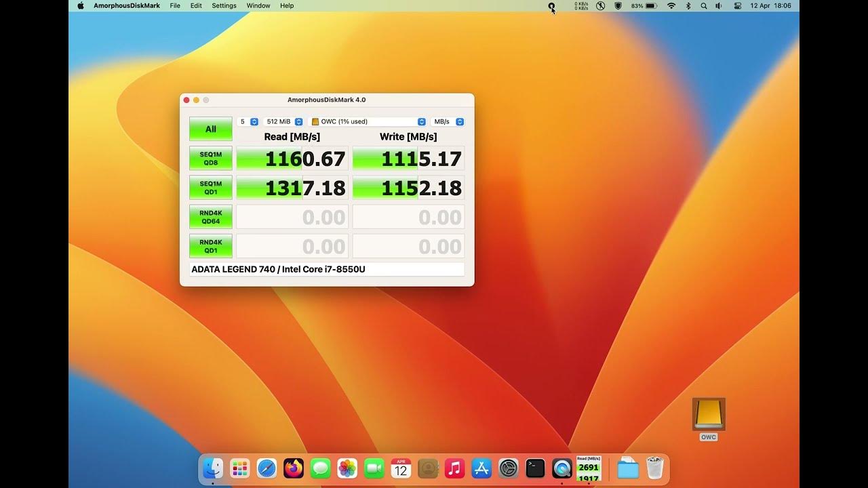This screenshot has height=488, width=868.
Task: Open Photos app in the Dock
Action: coord(347,468)
